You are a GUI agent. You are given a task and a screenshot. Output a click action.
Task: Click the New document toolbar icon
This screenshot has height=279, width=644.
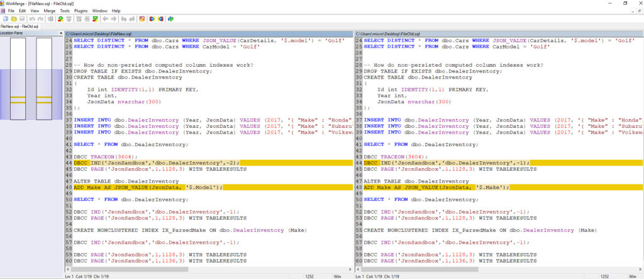pos(6,19)
